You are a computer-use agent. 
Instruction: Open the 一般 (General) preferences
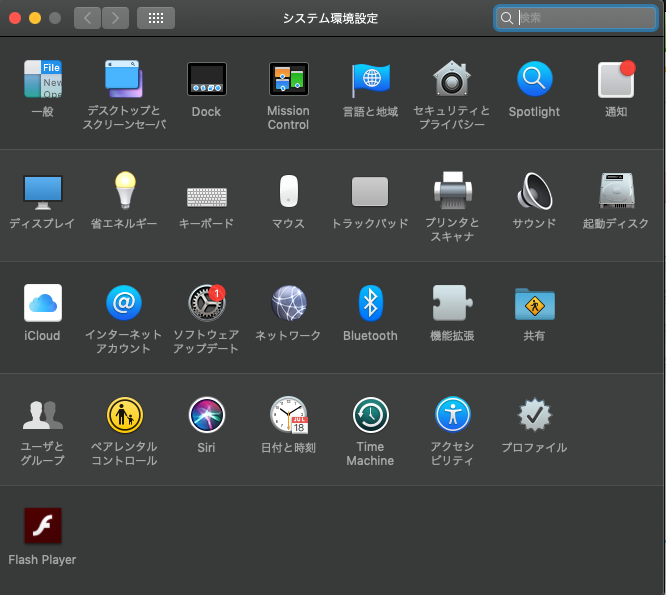pos(42,79)
